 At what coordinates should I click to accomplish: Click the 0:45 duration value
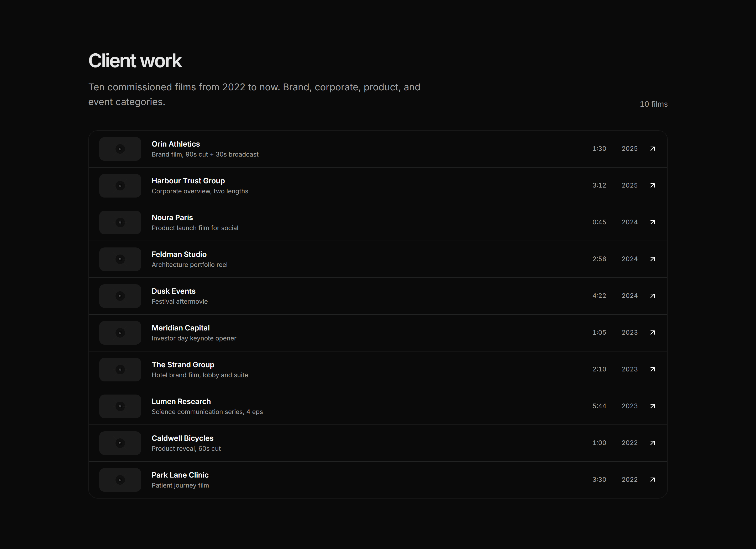pyautogui.click(x=599, y=222)
